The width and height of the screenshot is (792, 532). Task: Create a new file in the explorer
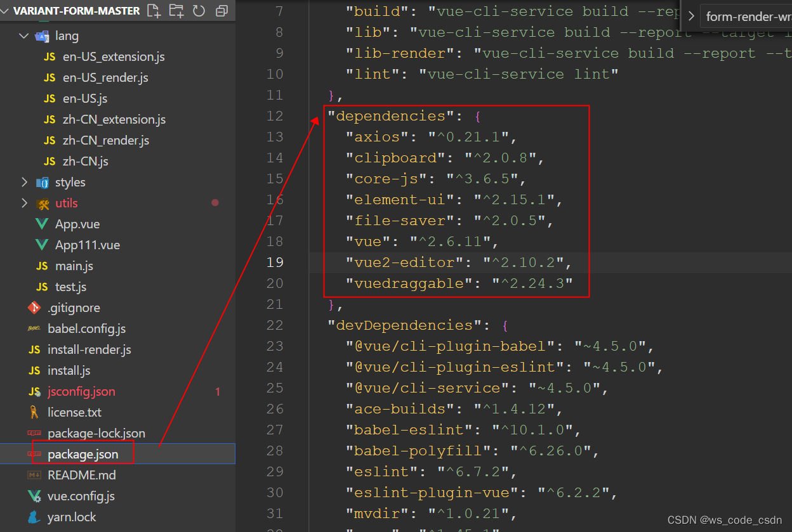(152, 11)
